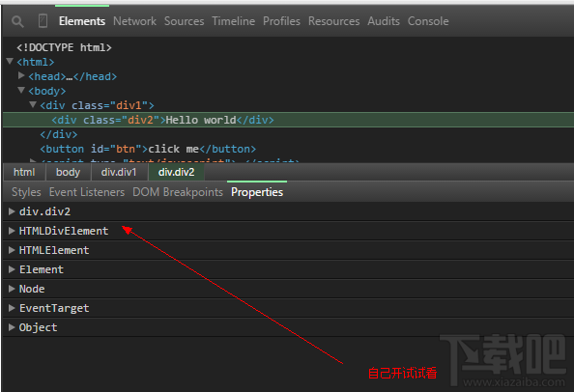Screen dimensions: 574x392
Task: Select the body tag node
Action: pos(47,91)
